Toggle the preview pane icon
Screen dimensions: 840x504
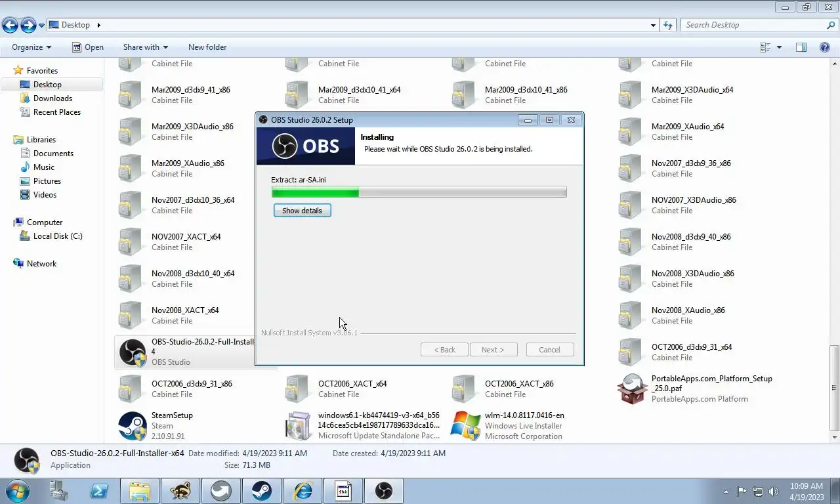(x=801, y=47)
